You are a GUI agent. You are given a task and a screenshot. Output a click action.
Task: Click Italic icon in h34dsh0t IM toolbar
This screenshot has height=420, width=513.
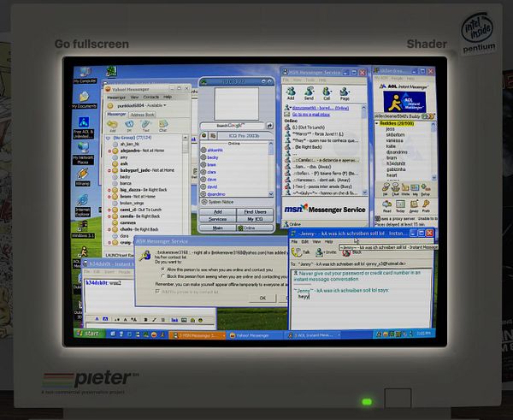154,320
